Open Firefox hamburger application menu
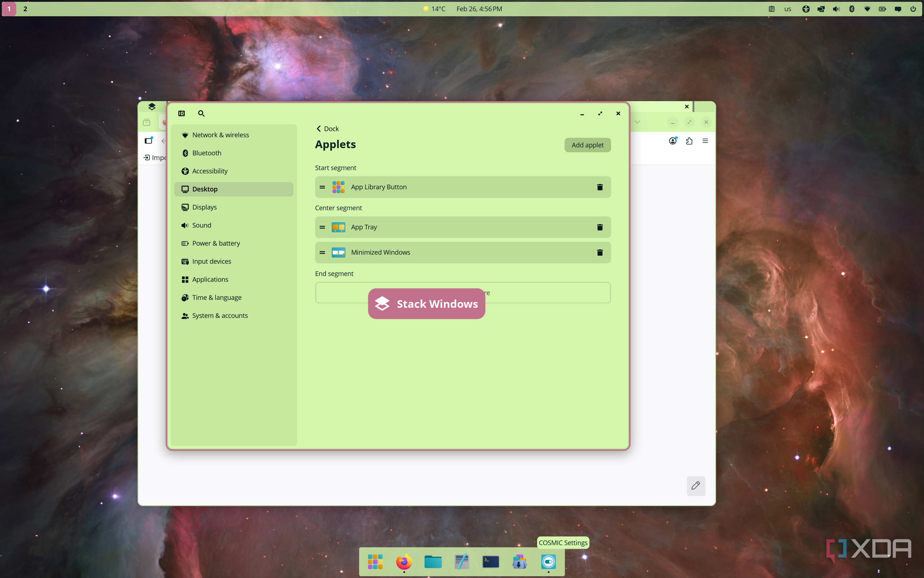The height and width of the screenshot is (578, 924). [x=705, y=141]
